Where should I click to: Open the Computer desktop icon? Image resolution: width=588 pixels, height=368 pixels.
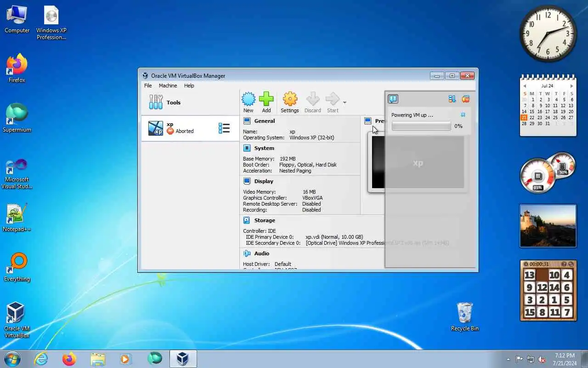(x=17, y=19)
